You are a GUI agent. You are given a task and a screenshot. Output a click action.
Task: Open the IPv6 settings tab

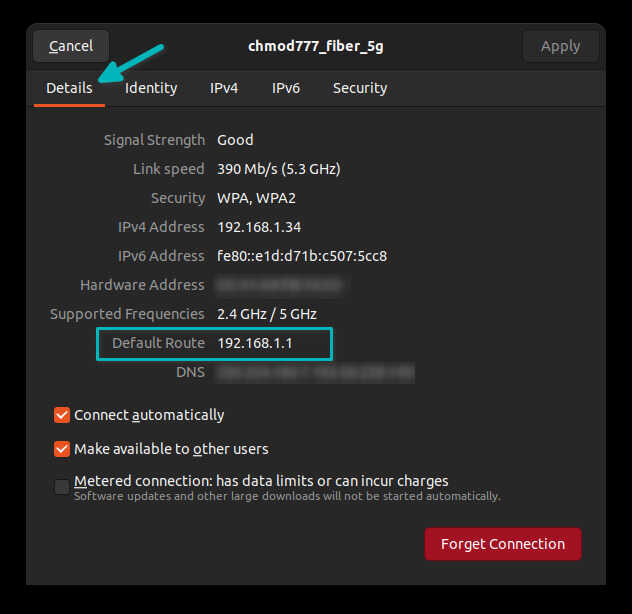(286, 88)
